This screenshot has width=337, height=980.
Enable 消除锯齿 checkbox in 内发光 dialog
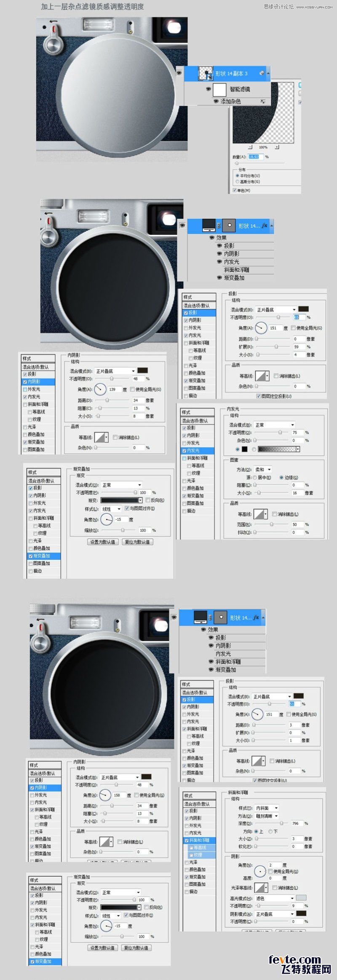click(x=274, y=514)
